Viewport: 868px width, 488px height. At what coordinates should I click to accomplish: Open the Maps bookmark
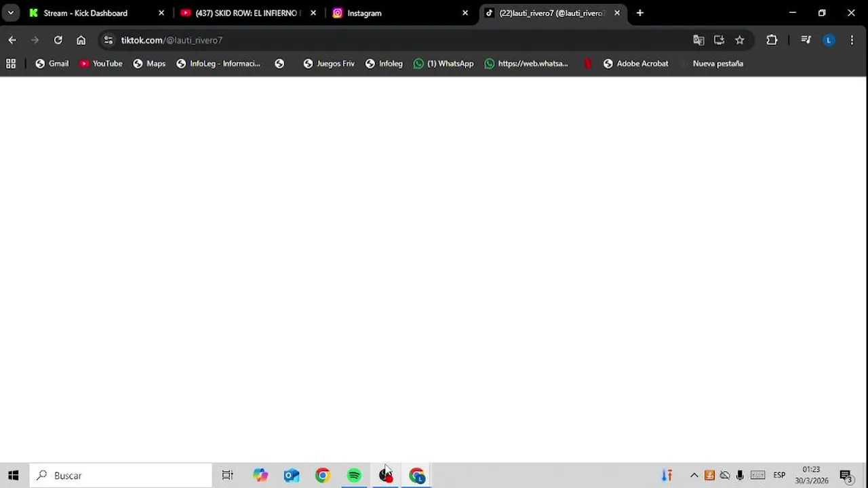click(x=149, y=64)
